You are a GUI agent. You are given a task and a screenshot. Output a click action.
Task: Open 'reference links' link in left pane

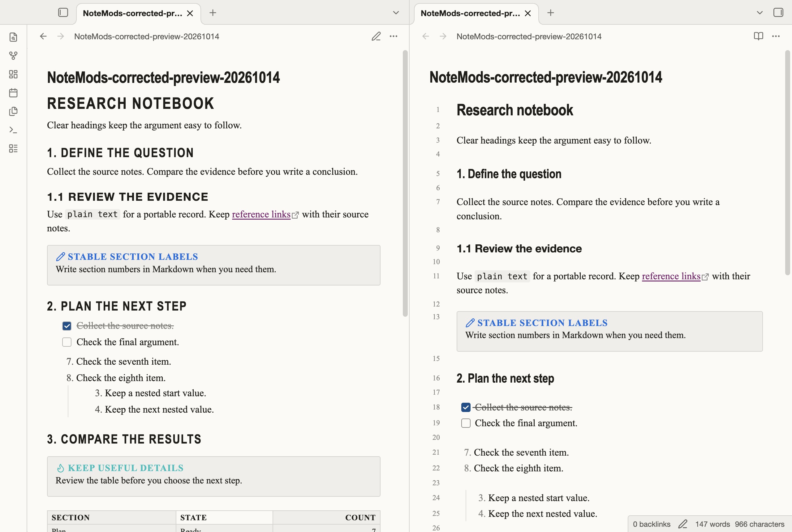coord(261,214)
